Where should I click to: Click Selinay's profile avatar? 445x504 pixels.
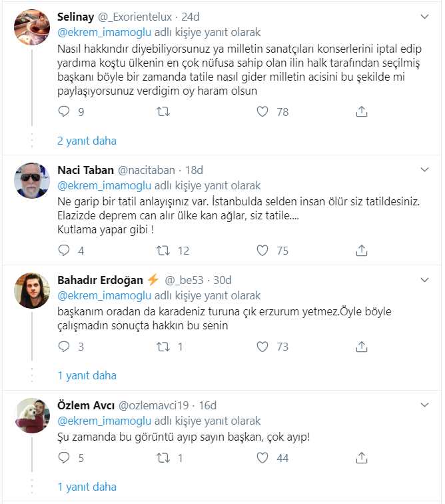point(32,28)
